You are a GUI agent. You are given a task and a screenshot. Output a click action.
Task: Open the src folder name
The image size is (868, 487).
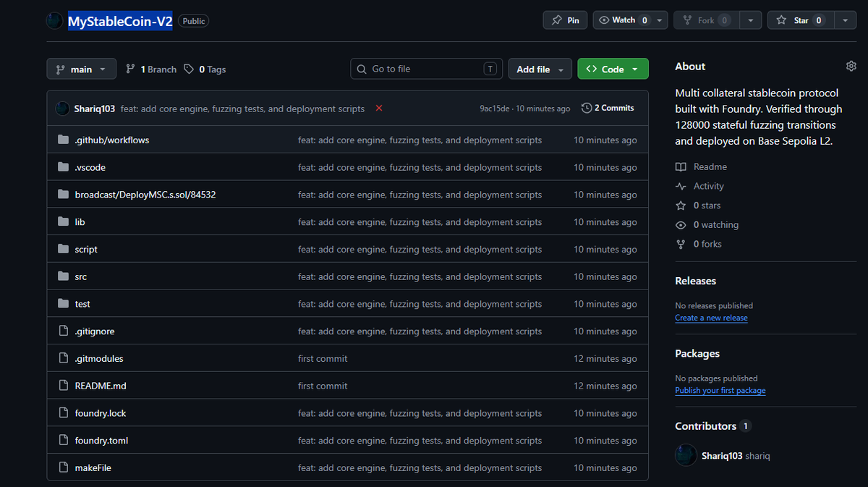click(80, 276)
